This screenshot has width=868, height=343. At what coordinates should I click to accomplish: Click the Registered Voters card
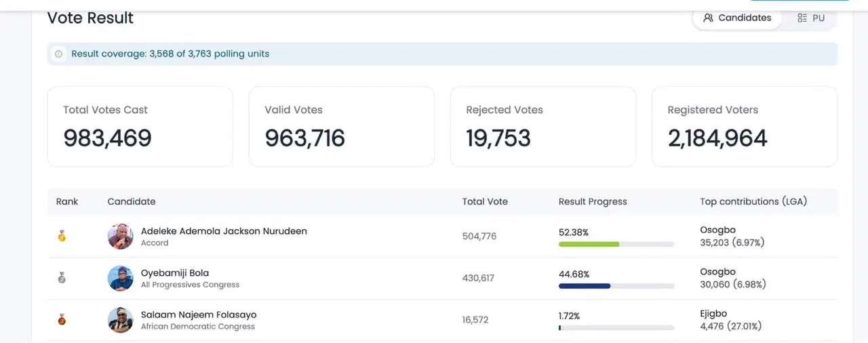click(745, 127)
